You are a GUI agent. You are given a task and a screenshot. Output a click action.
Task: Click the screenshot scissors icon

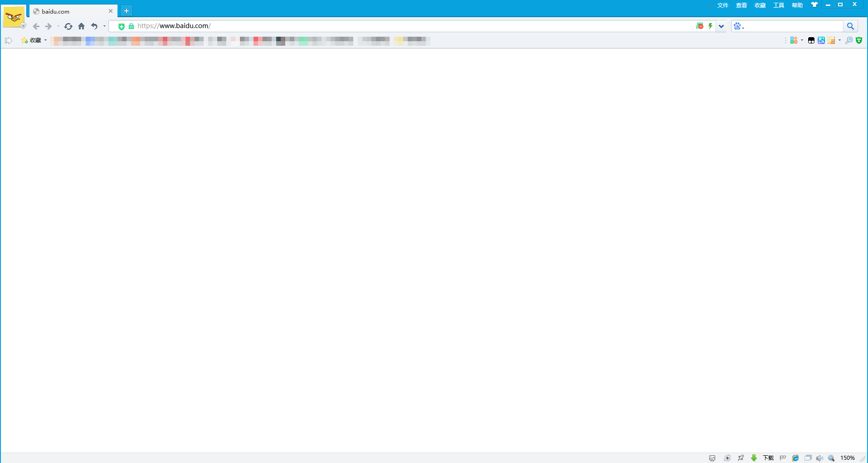[831, 40]
